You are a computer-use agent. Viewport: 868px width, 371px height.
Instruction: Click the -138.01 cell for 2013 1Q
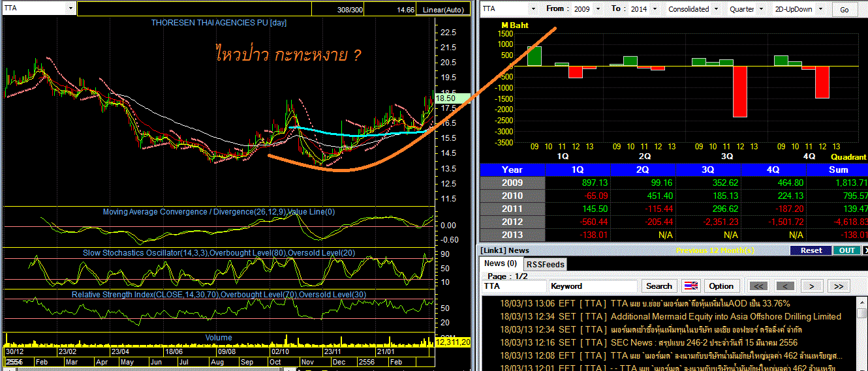pos(578,235)
